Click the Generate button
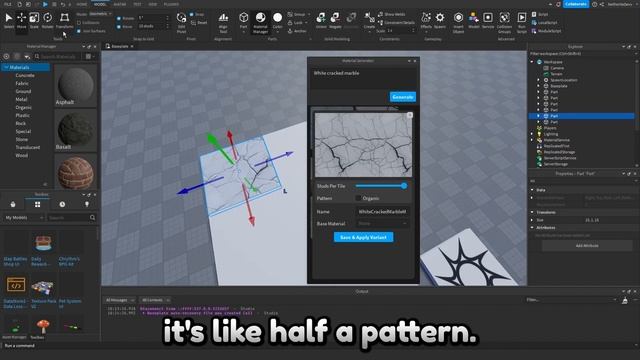640x360 pixels. (x=402, y=97)
